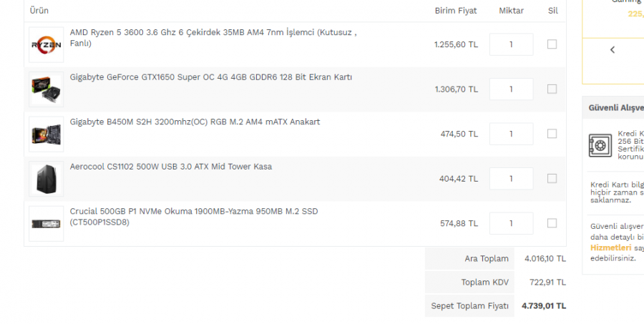This screenshot has height=324, width=644.
Task: Mark the Crucial SSD delete checkbox
Action: point(552,223)
